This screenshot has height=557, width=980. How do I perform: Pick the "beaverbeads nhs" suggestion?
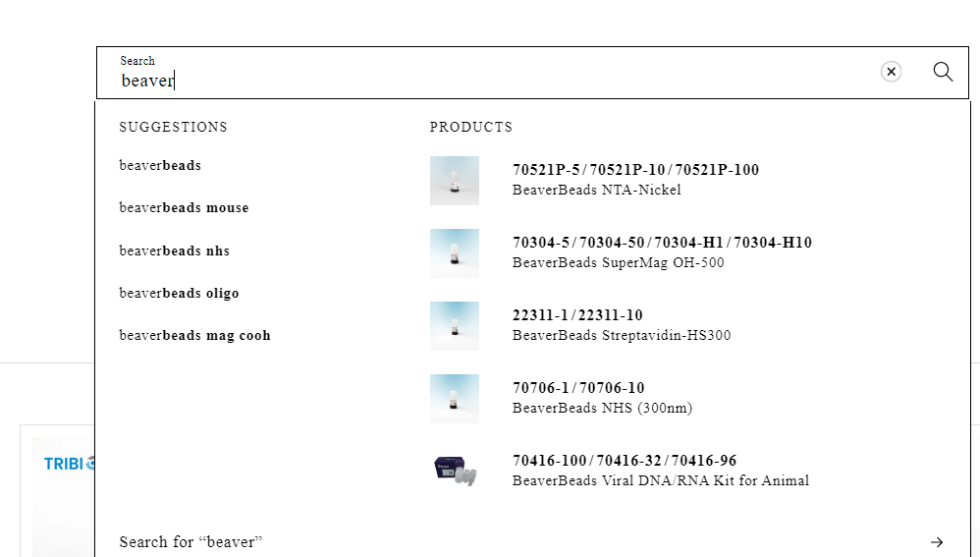click(x=174, y=251)
